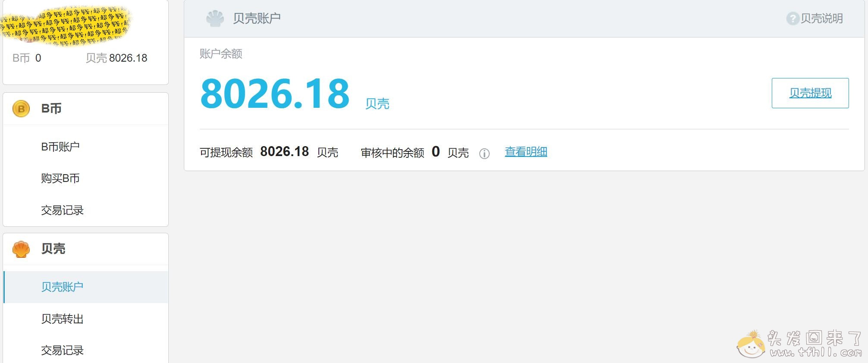Click the 贝壳账户 panel title
868x363 pixels.
pyautogui.click(x=257, y=18)
